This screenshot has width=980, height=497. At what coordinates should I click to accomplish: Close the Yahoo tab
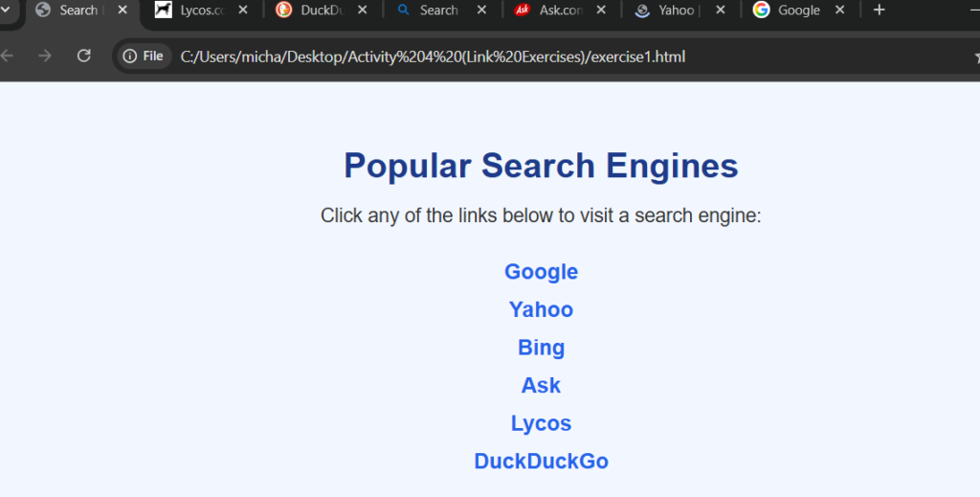720,11
